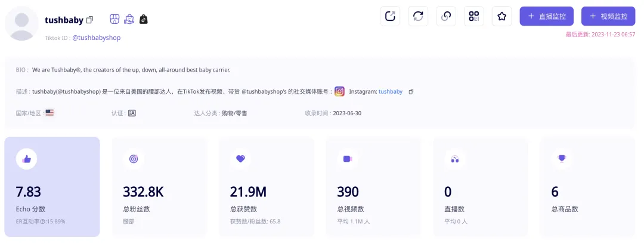Click the BIO description text
The height and width of the screenshot is (243, 644).
[131, 70]
